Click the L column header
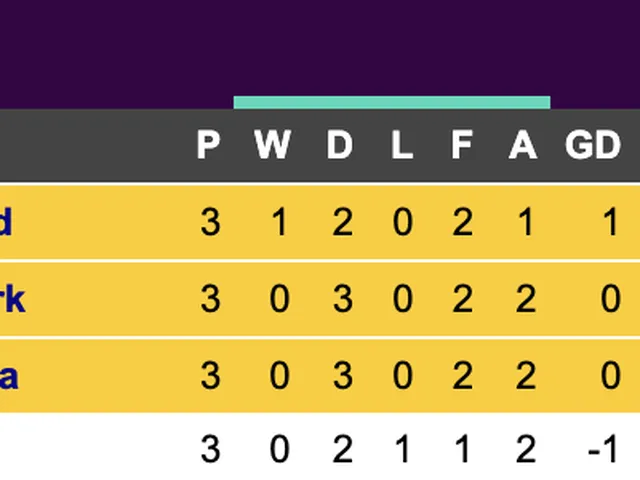Viewport: 640px width, 480px height. click(401, 146)
